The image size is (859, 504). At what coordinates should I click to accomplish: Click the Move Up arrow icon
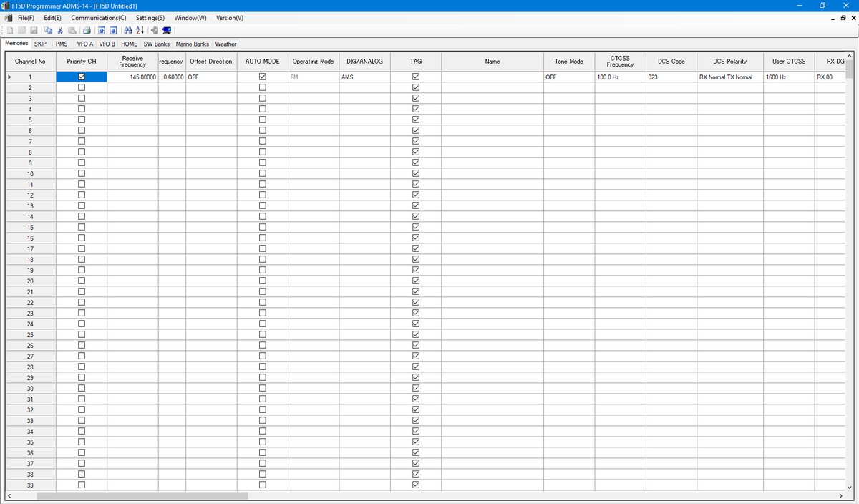(x=102, y=30)
